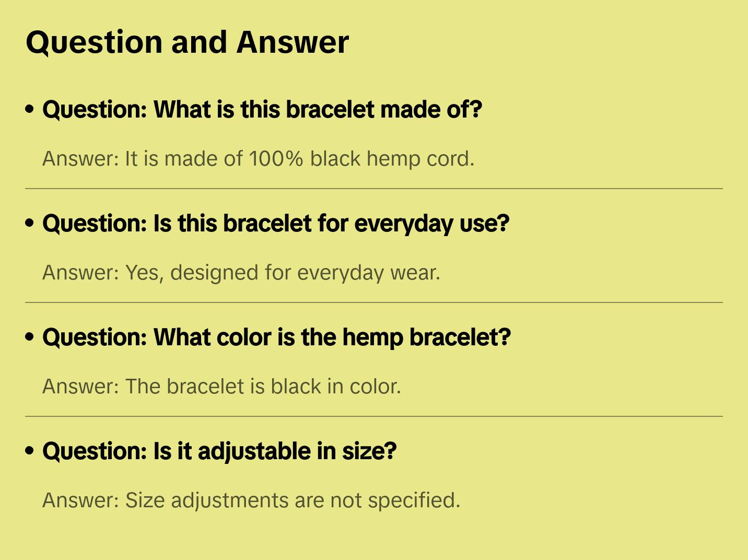Select "What is this bracelet made of?" question

coord(262,110)
